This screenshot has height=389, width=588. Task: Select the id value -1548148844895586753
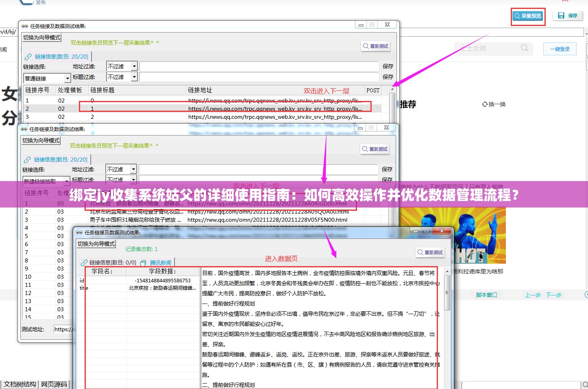163,280
